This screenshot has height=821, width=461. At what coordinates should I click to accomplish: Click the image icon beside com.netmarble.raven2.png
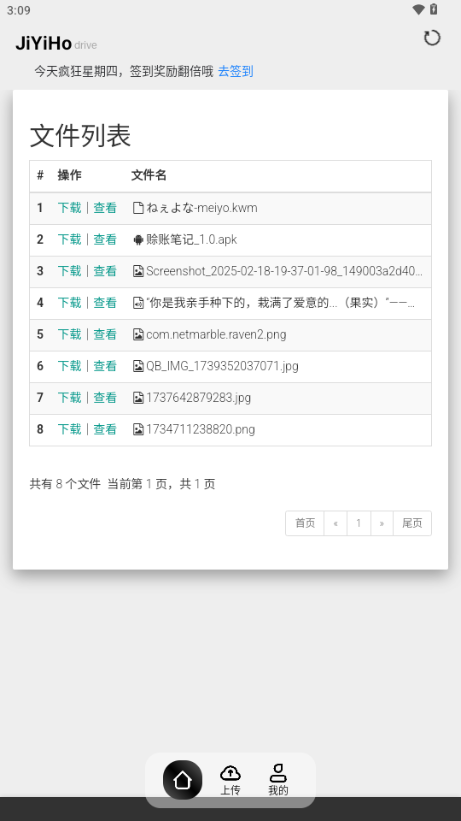click(x=138, y=334)
